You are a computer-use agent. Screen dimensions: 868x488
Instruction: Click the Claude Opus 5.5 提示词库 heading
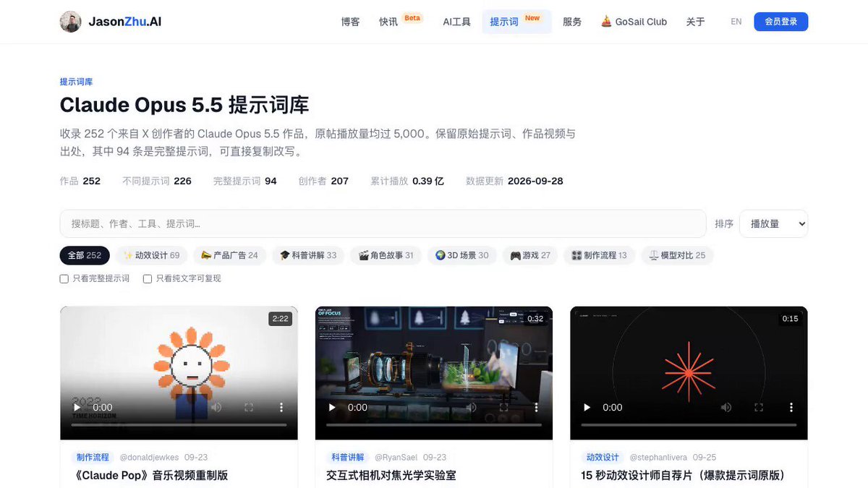pos(184,105)
